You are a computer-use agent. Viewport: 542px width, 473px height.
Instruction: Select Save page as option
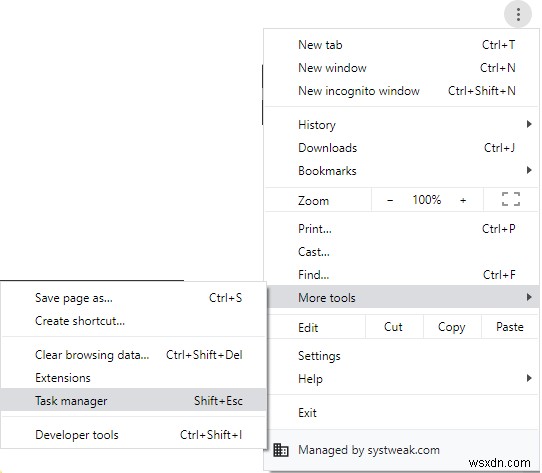pyautogui.click(x=133, y=298)
